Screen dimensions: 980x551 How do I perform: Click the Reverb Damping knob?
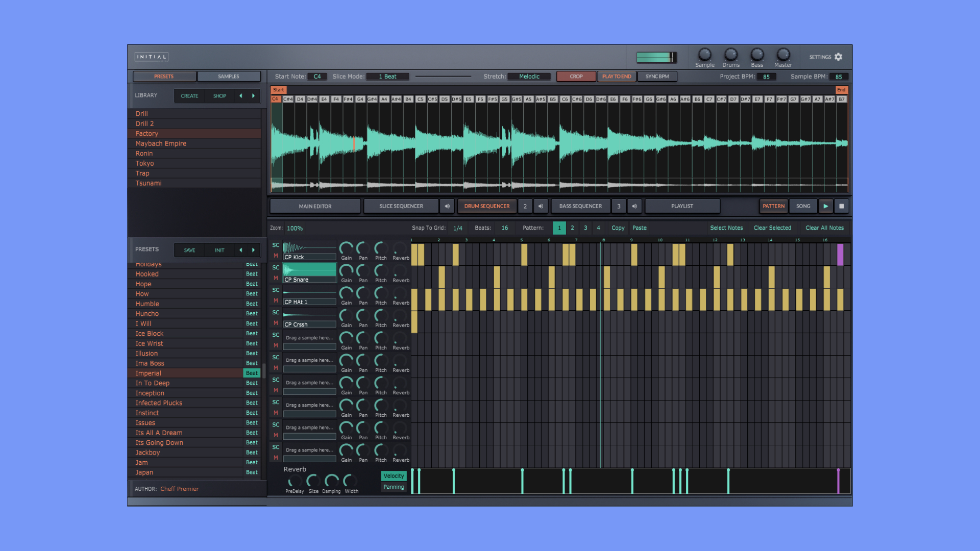(331, 481)
